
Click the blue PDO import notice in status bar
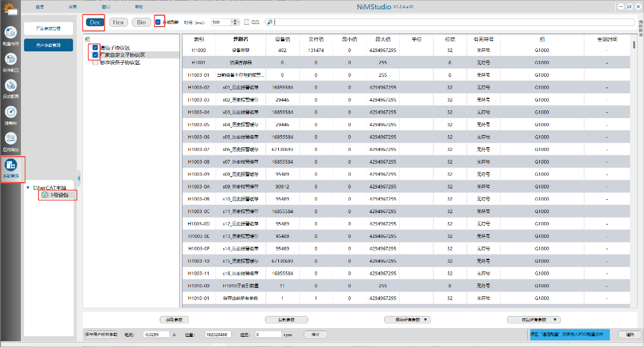[570, 334]
